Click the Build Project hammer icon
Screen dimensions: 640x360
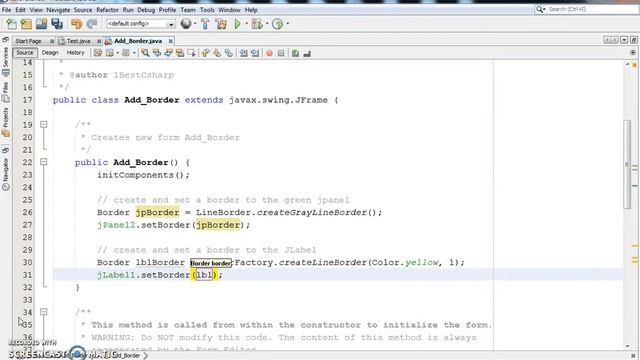205,24
